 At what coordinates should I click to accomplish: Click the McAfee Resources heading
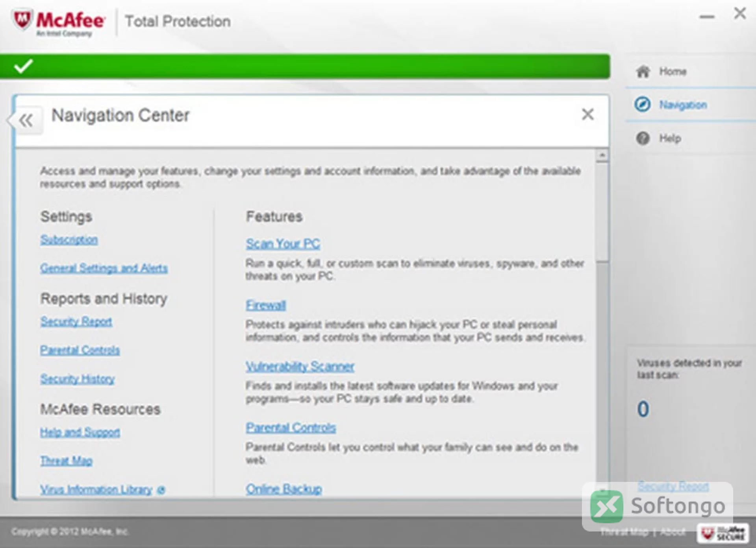[x=100, y=410]
